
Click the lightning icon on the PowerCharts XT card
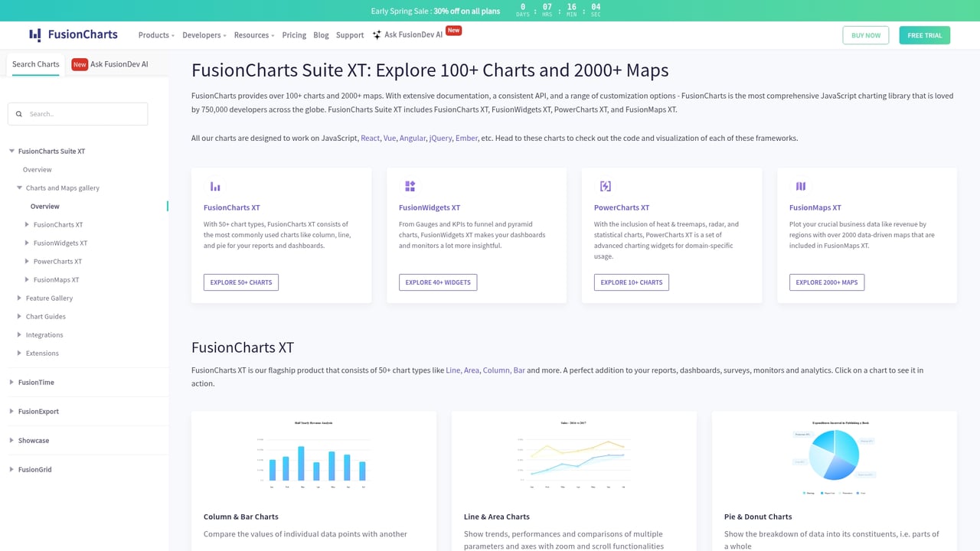(605, 185)
